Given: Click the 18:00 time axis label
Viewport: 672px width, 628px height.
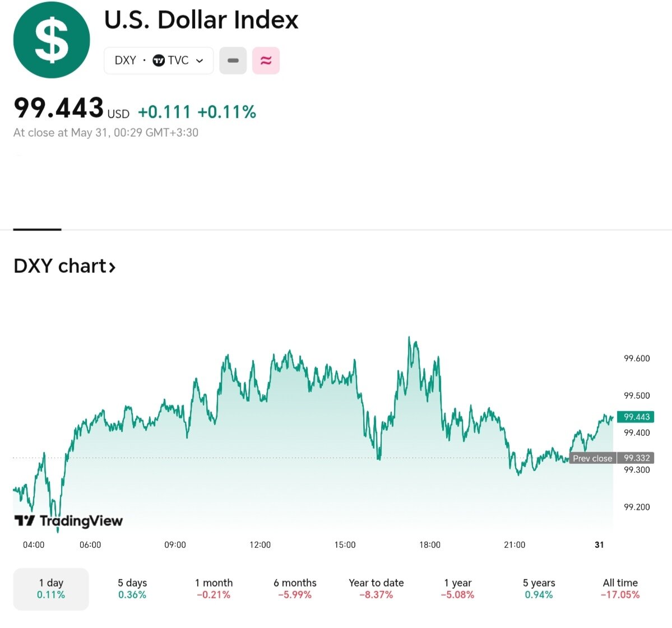Looking at the screenshot, I should tap(430, 545).
